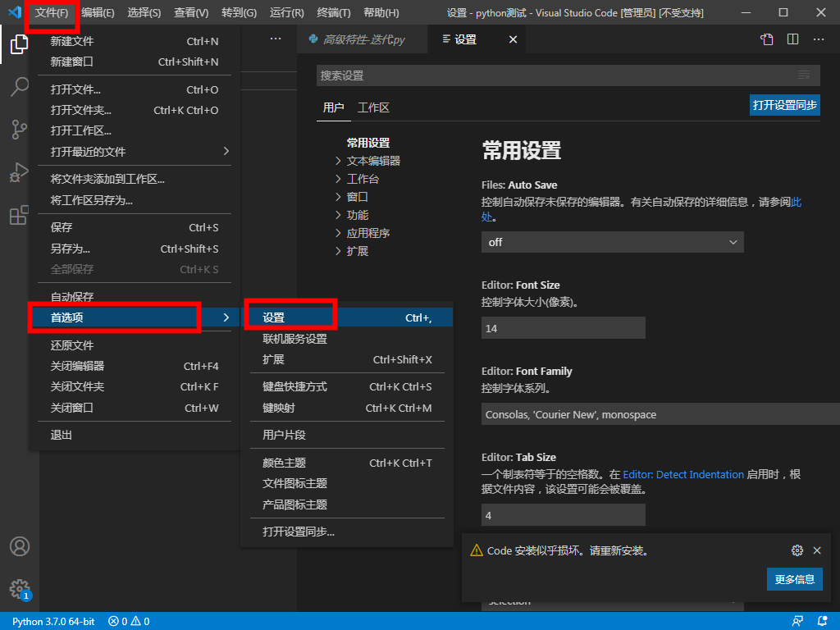
Task: Dismiss the Code installation warning notification
Action: [x=817, y=550]
